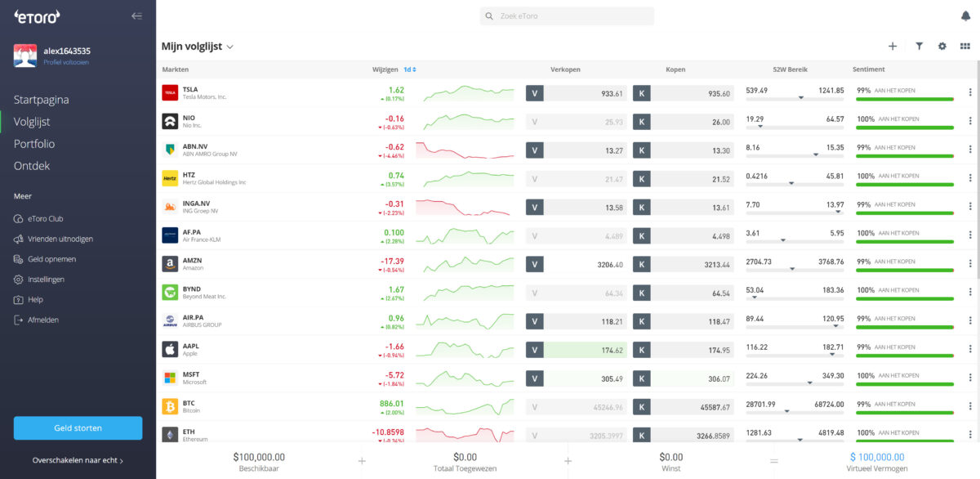Viewport: 980px width, 479px height.
Task: Open the AIR.PA row three-dot menu
Action: click(x=970, y=321)
